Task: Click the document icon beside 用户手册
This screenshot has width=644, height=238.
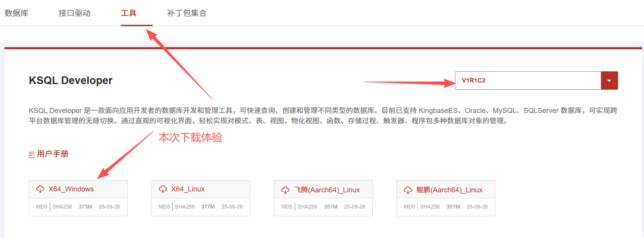Action: 32,155
